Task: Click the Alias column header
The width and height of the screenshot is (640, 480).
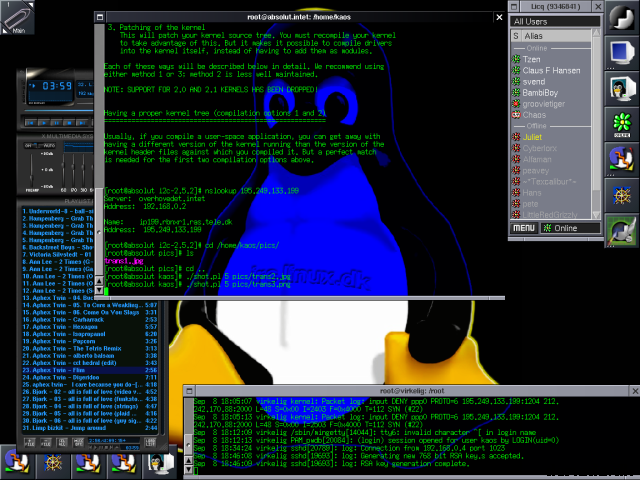Action: [556, 36]
